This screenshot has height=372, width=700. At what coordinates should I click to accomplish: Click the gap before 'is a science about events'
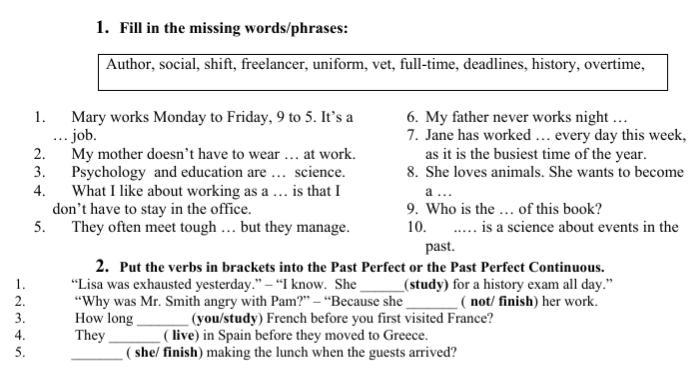click(x=465, y=228)
